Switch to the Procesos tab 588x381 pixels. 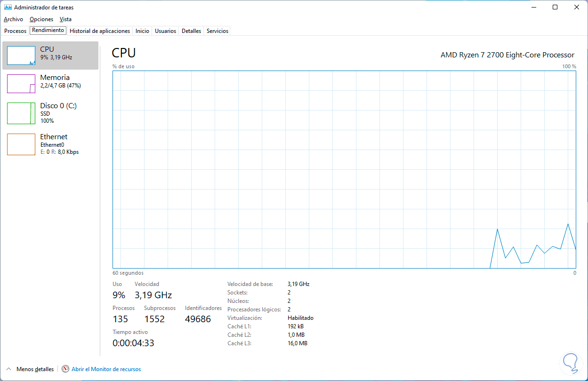(15, 31)
